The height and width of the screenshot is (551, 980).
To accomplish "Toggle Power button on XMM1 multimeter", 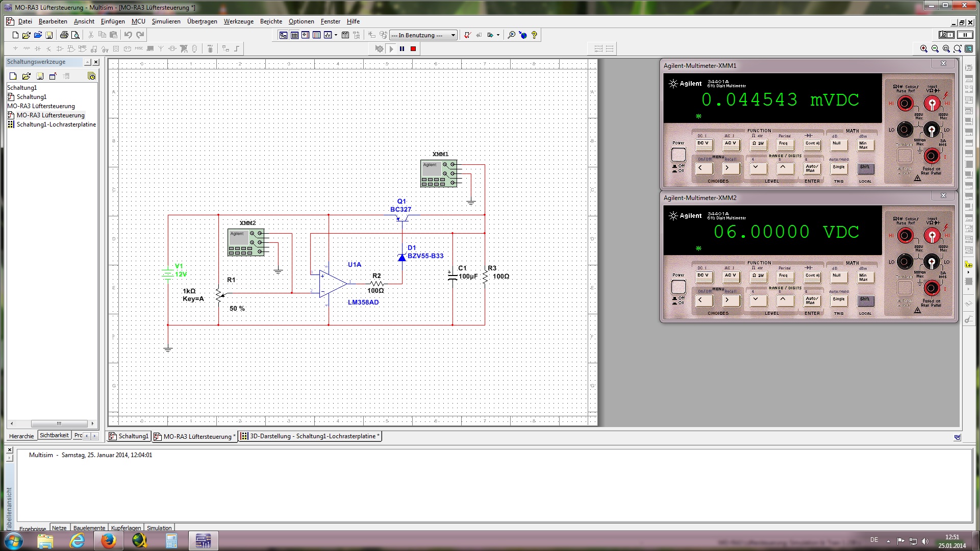I will [x=679, y=155].
